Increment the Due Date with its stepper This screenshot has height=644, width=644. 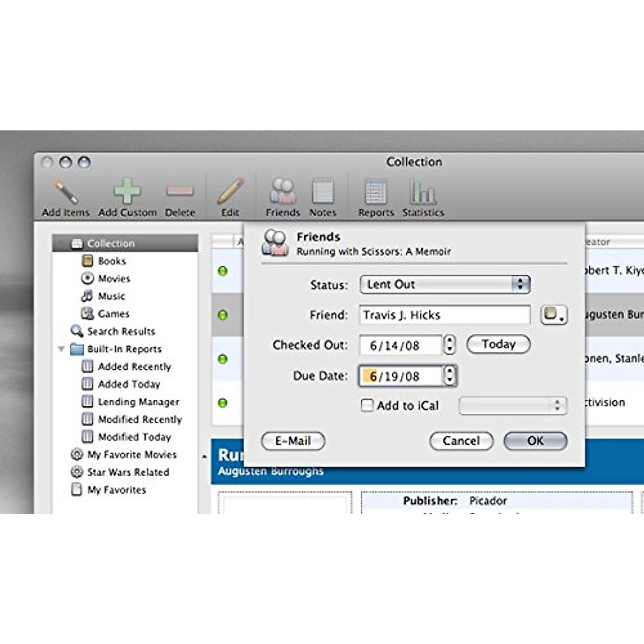(x=449, y=372)
